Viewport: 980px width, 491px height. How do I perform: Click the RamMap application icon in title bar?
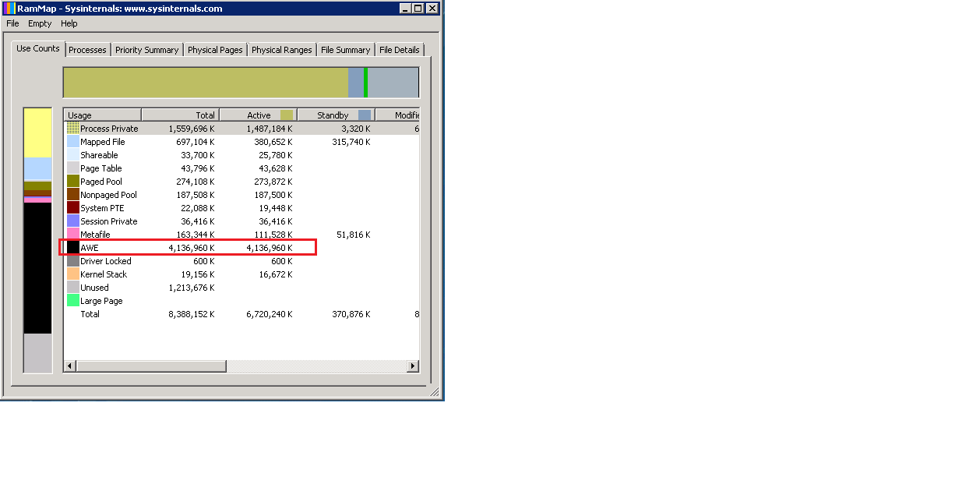pos(9,9)
